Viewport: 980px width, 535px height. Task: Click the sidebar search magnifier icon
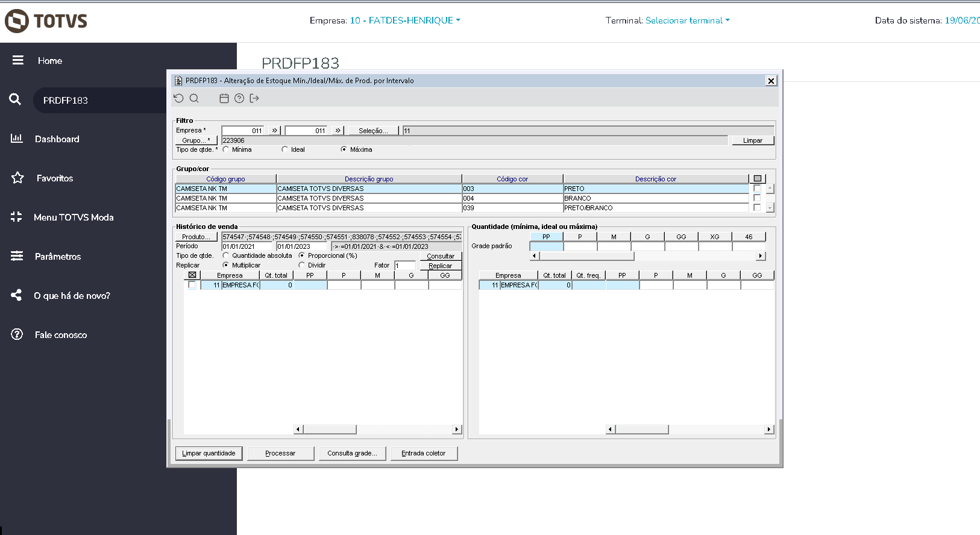[x=15, y=99]
